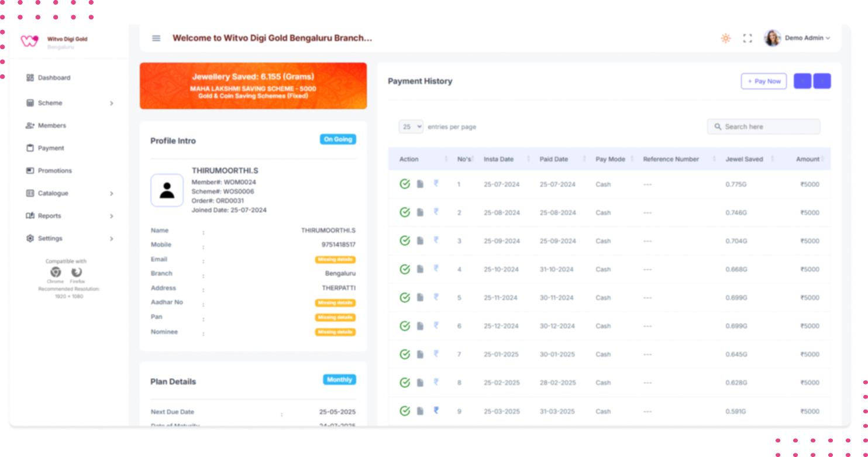Sort by the No's column header
The width and height of the screenshot is (868, 457).
point(464,159)
